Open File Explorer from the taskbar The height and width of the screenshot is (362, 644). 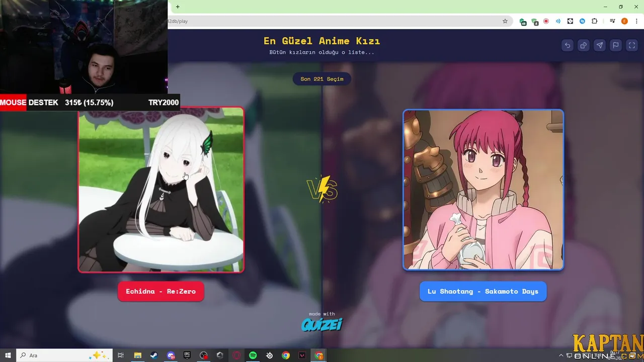[x=137, y=355]
